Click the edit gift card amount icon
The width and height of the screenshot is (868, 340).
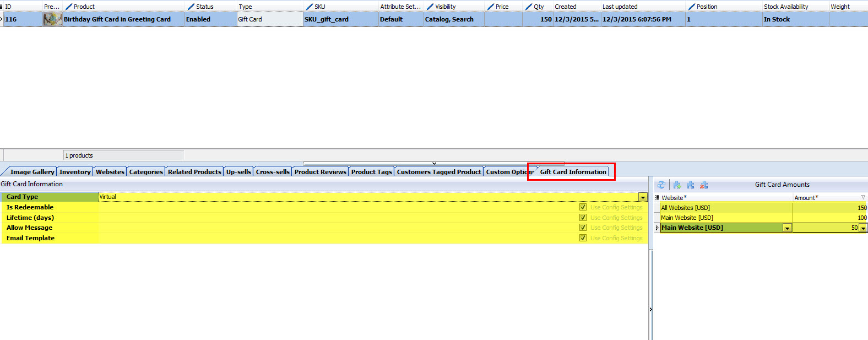[x=691, y=185]
